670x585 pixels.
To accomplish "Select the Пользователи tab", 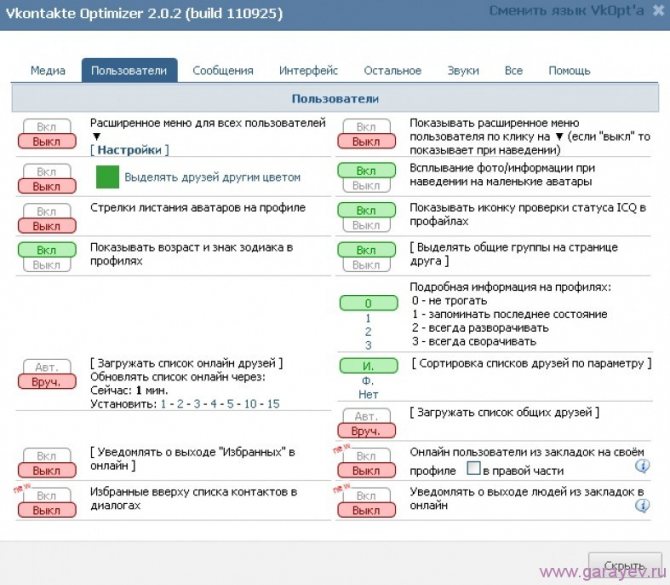I will [x=129, y=71].
